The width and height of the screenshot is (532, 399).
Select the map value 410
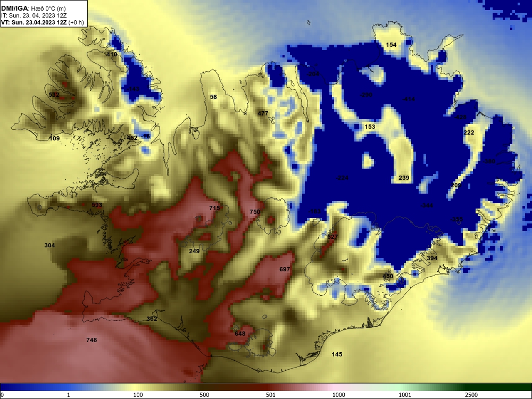pyautogui.click(x=112, y=54)
